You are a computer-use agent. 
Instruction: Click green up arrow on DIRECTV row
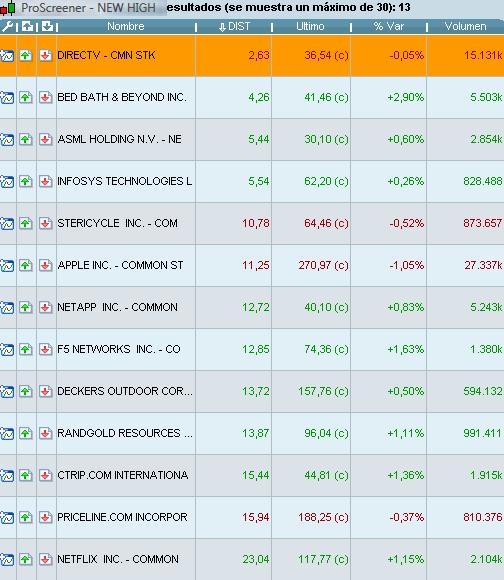[x=26, y=55]
